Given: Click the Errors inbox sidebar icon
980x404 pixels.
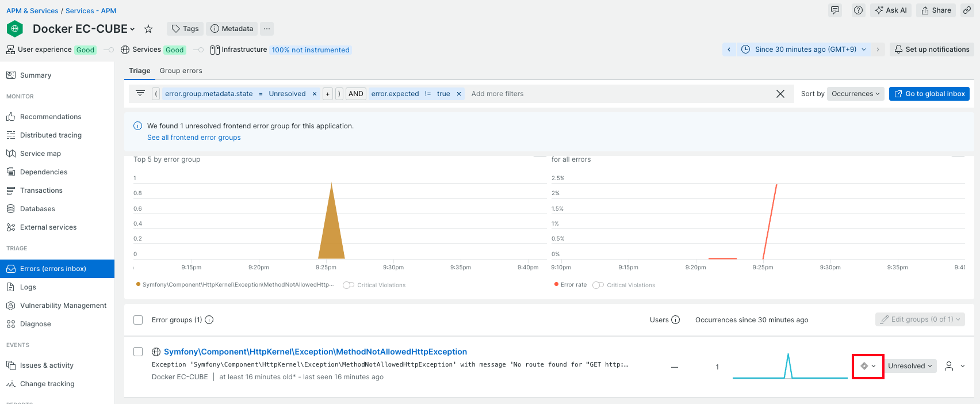Looking at the screenshot, I should 11,269.
